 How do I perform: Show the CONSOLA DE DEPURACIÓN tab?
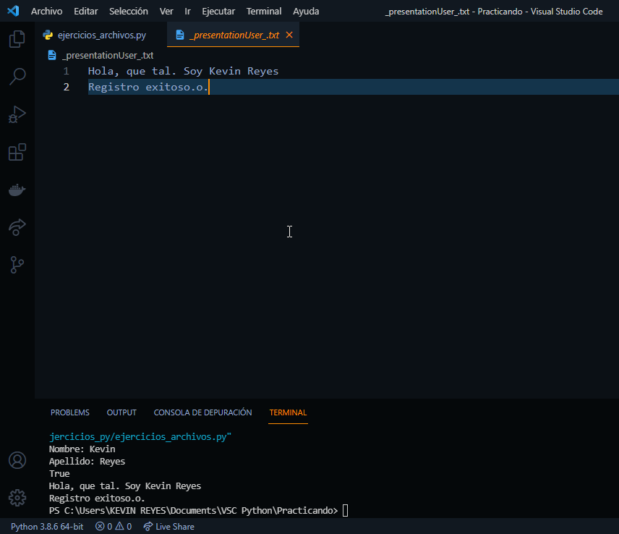pyautogui.click(x=203, y=412)
